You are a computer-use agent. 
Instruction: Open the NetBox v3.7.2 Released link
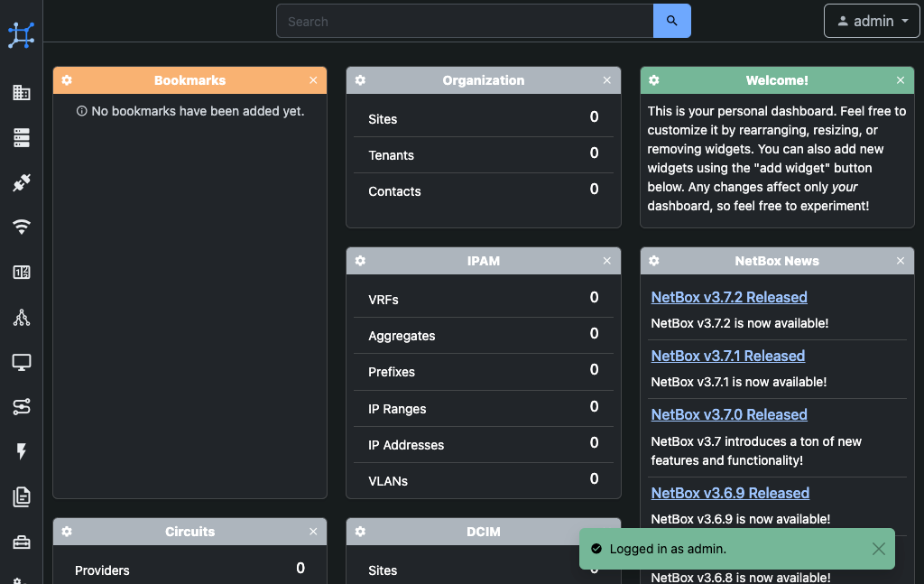(729, 297)
